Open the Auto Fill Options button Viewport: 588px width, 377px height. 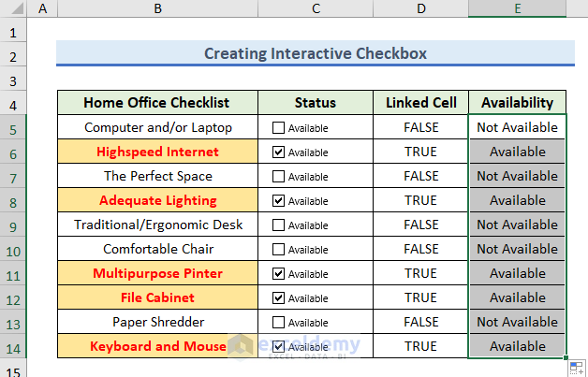577,368
